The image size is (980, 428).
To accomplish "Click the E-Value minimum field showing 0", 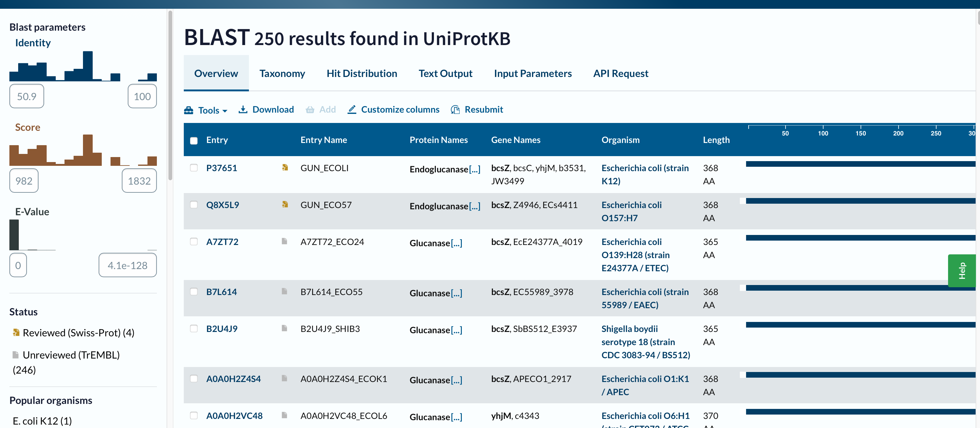I will point(18,265).
